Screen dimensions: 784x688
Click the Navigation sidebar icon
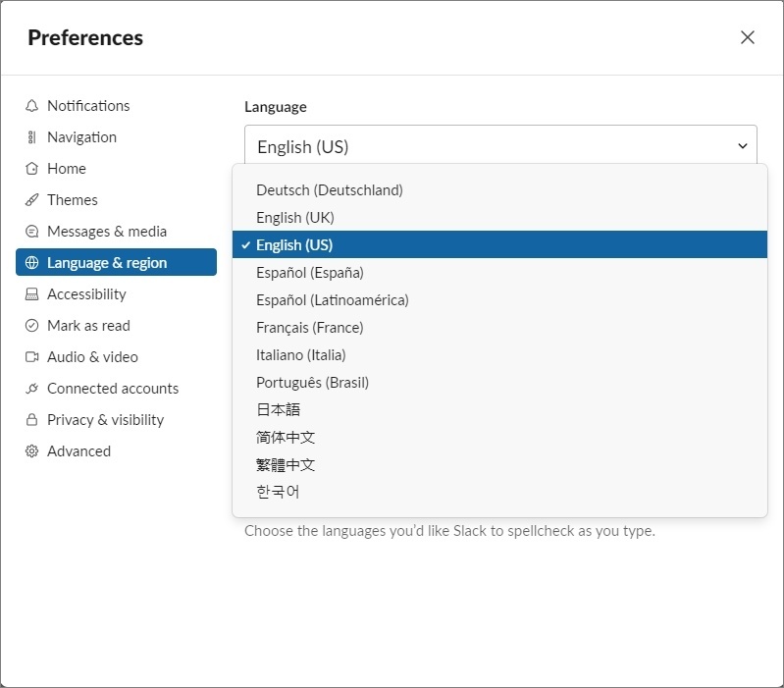click(31, 137)
